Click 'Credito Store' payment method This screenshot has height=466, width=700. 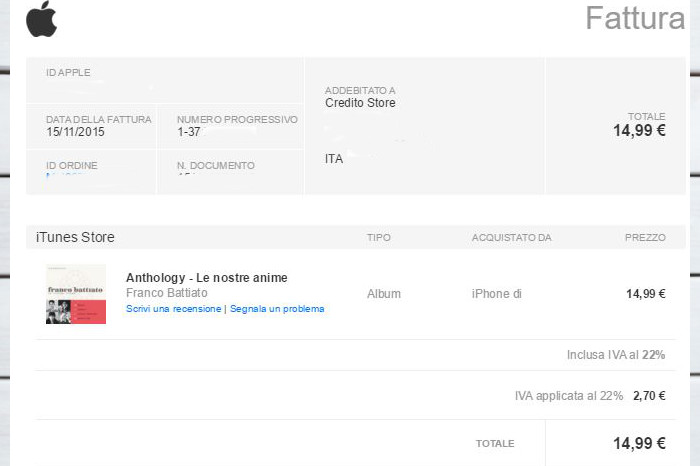(x=360, y=103)
